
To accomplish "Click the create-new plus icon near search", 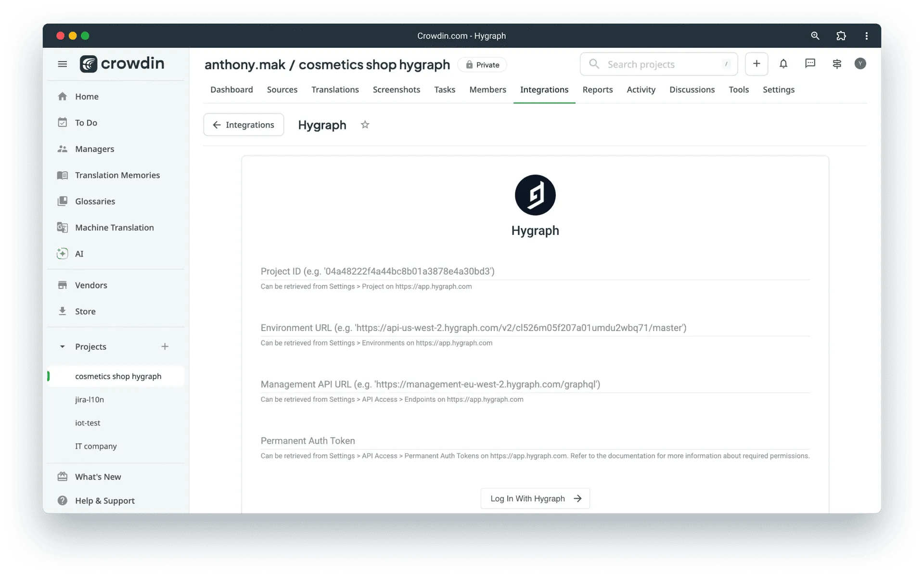I will pos(757,64).
